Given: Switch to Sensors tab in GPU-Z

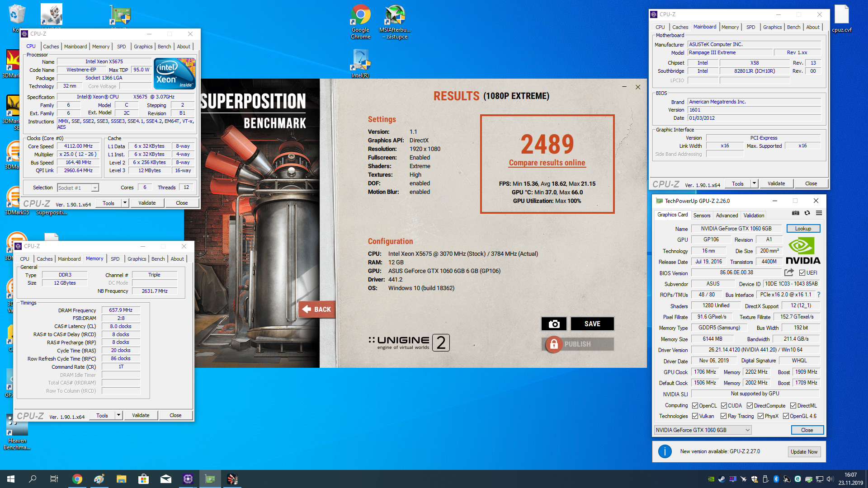Looking at the screenshot, I should [702, 216].
